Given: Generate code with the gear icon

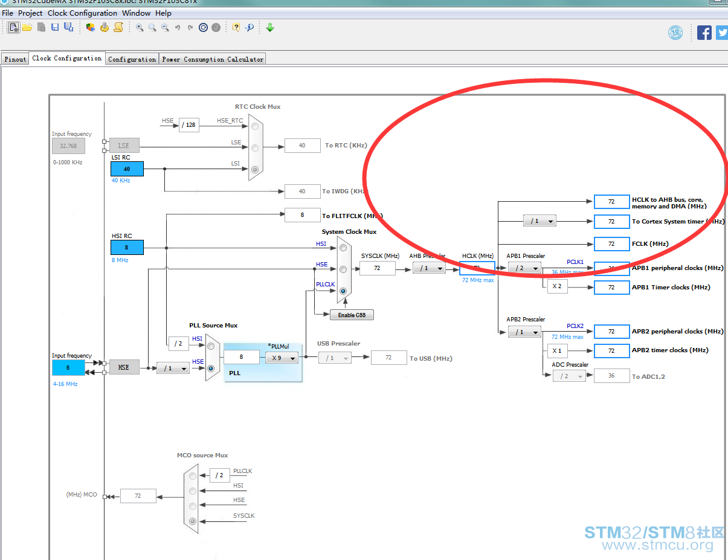Looking at the screenshot, I should pyautogui.click(x=105, y=27).
